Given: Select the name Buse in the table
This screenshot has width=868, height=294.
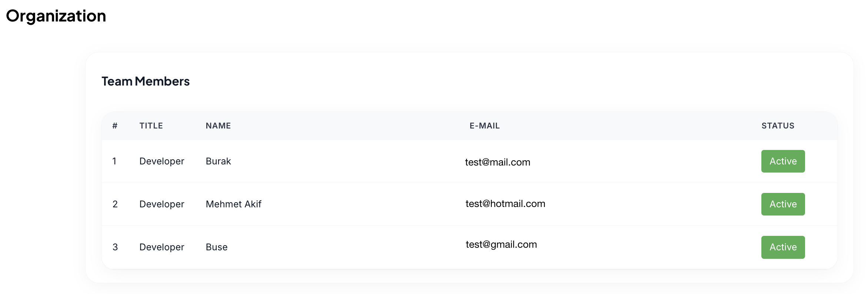Looking at the screenshot, I should [217, 247].
